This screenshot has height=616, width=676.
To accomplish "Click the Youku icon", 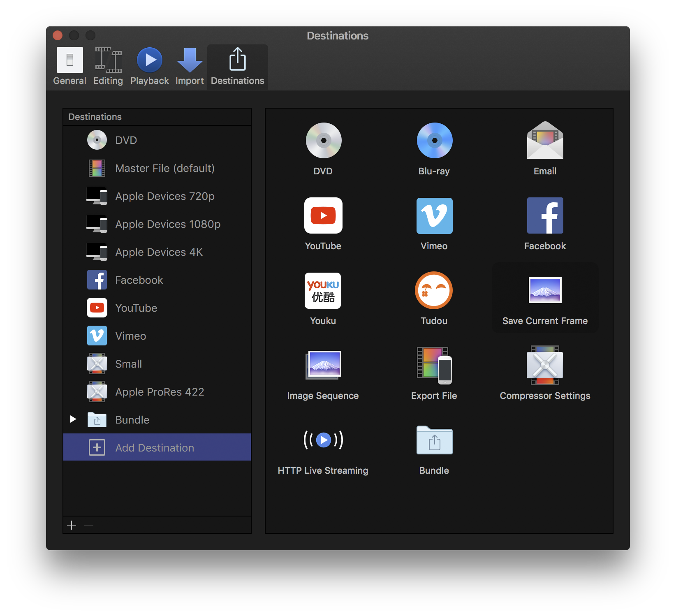I will [x=323, y=291].
